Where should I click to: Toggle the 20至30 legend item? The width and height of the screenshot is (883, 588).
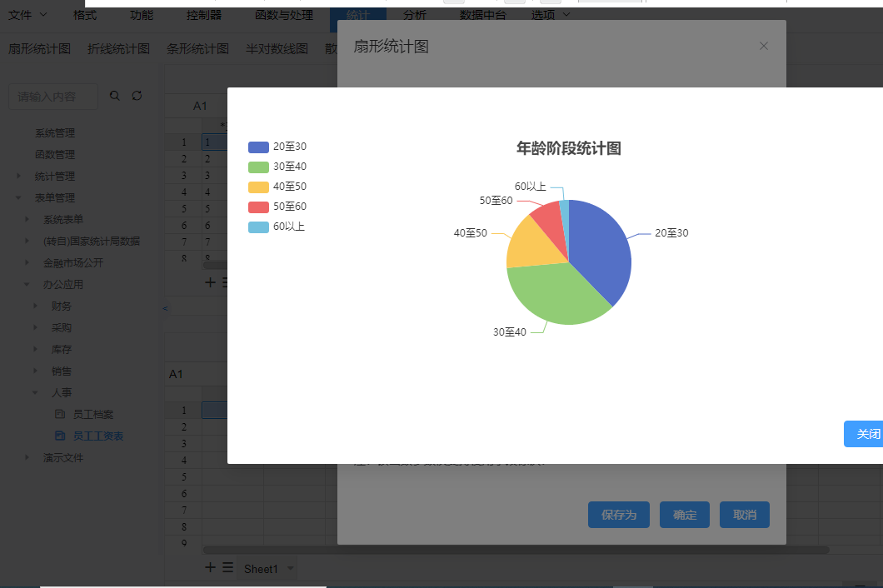click(277, 147)
